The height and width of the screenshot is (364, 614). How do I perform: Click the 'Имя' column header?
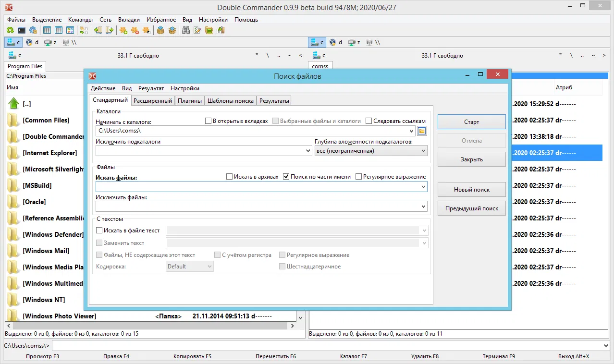coord(12,87)
